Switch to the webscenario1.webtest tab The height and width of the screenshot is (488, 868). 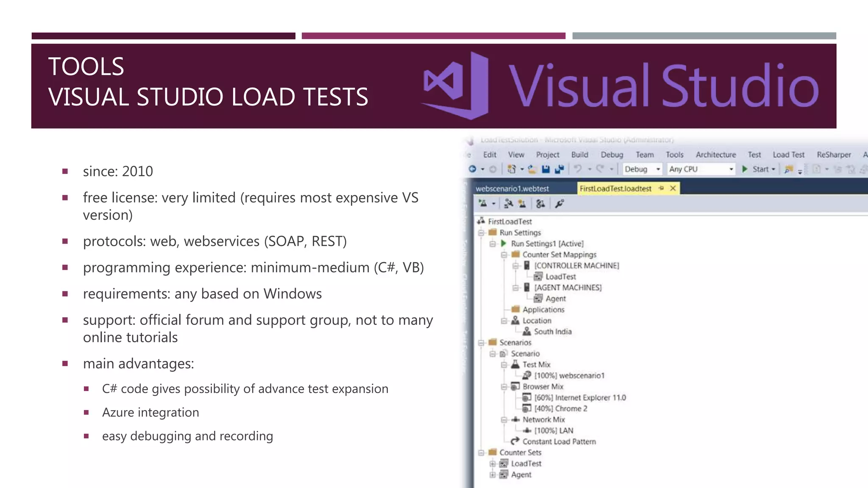tap(512, 189)
